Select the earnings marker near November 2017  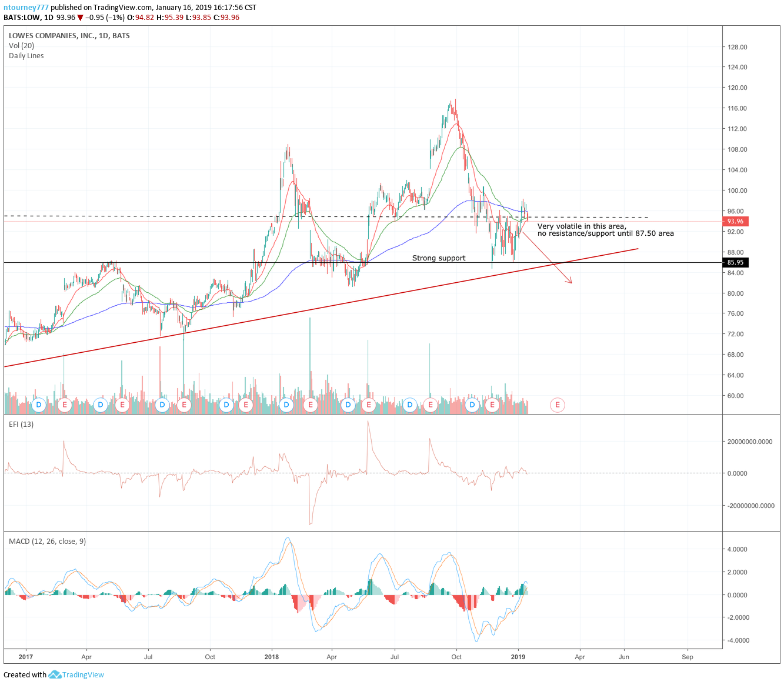click(x=245, y=405)
